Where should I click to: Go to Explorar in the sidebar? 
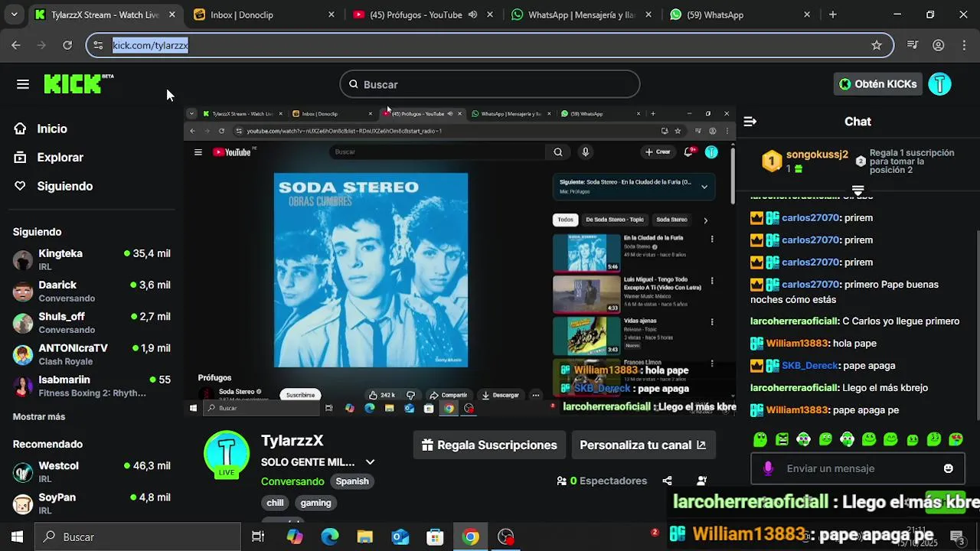pyautogui.click(x=60, y=157)
